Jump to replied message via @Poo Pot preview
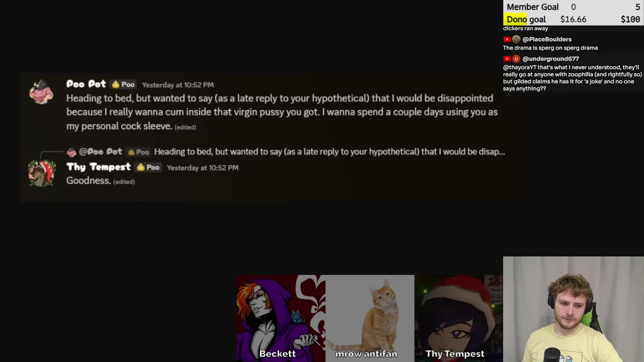Viewport: 644px width, 362px height. [x=292, y=152]
